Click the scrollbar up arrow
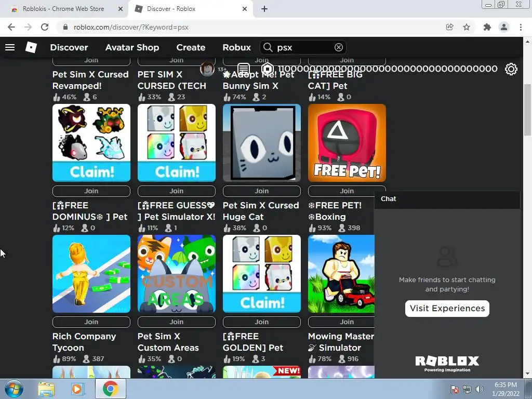532x399 pixels. pyautogui.click(x=527, y=42)
